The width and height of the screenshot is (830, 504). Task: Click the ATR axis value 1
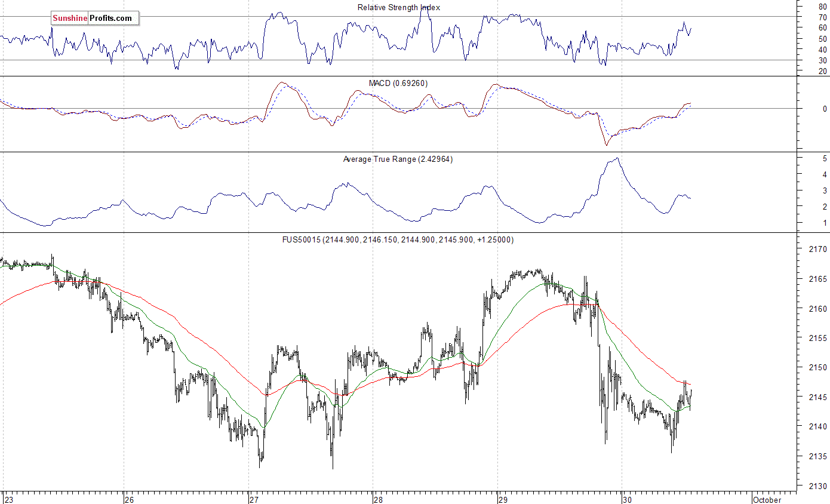(825, 223)
